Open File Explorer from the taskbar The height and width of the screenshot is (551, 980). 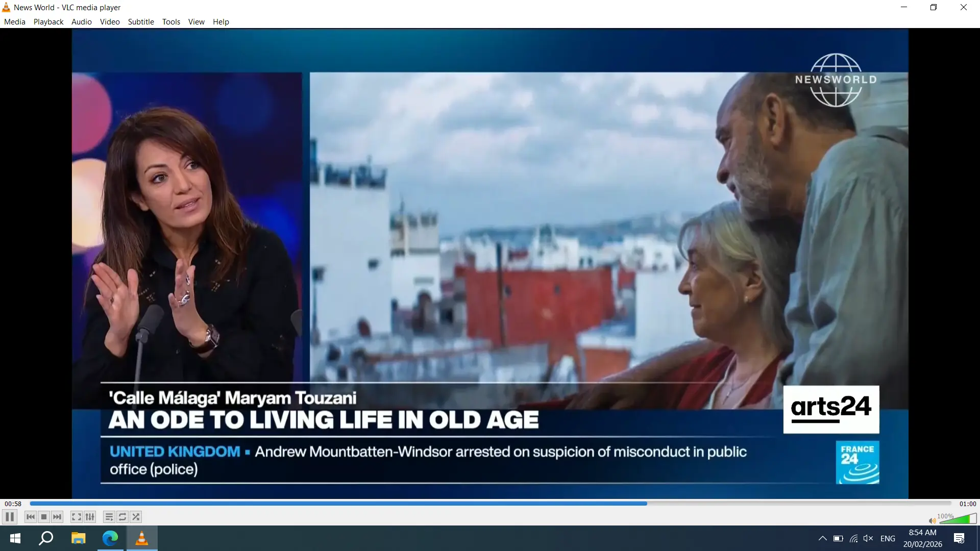coord(78,538)
